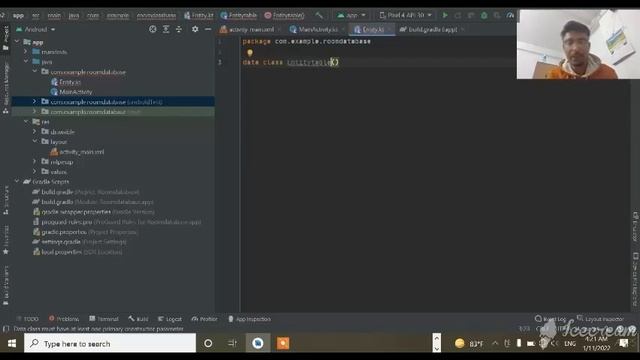Viewport: 640px width, 360px height.
Task: Open the notifications icon in system tray
Action: 624,343
